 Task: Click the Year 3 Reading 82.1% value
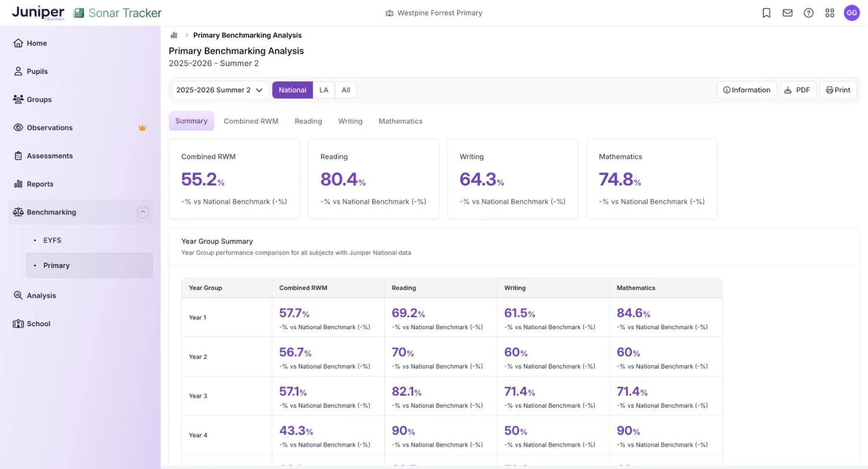tap(406, 392)
